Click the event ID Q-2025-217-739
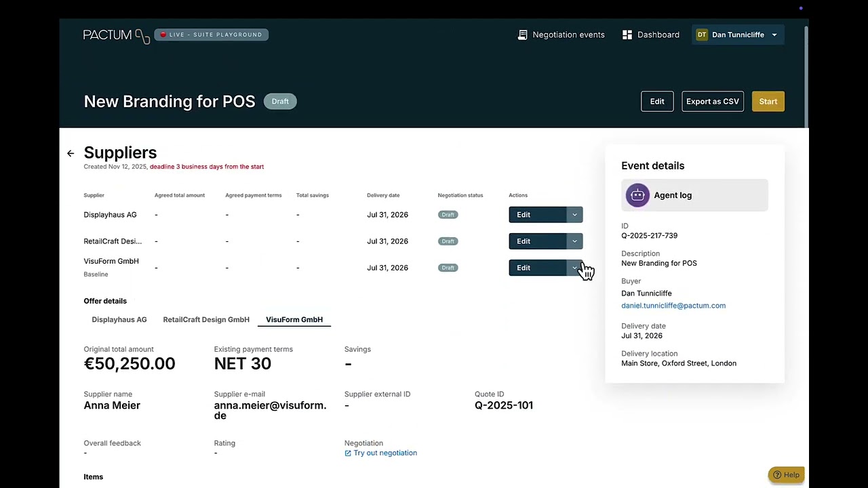 point(649,236)
